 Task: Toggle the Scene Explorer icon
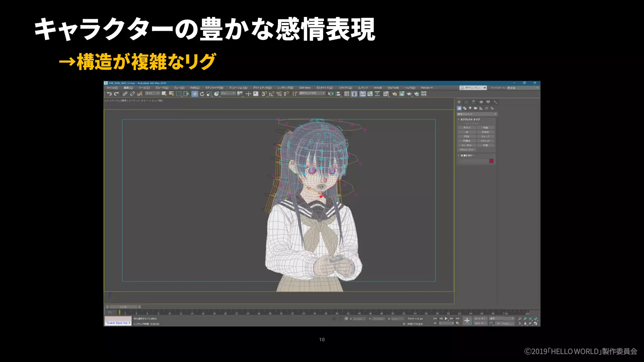pyautogui.click(x=347, y=94)
